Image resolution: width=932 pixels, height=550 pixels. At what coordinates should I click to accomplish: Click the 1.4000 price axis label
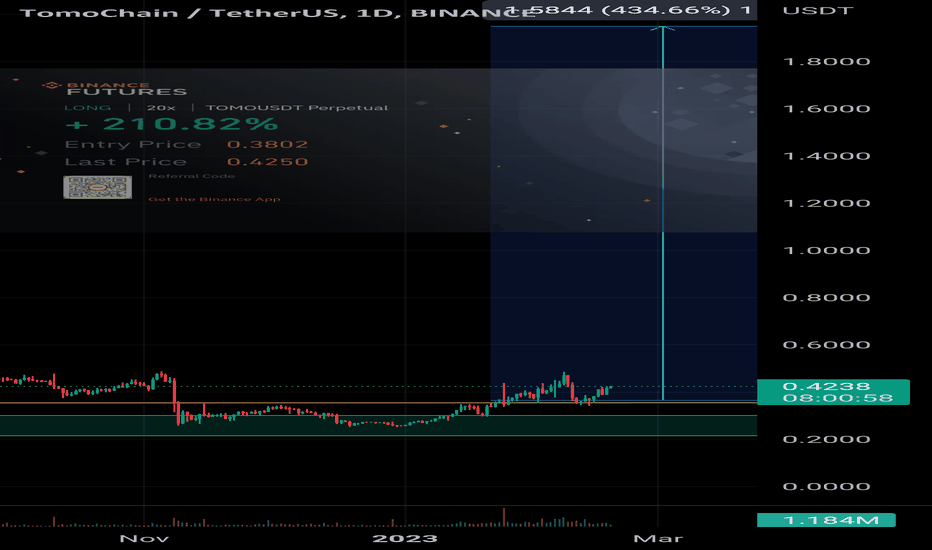pyautogui.click(x=827, y=156)
